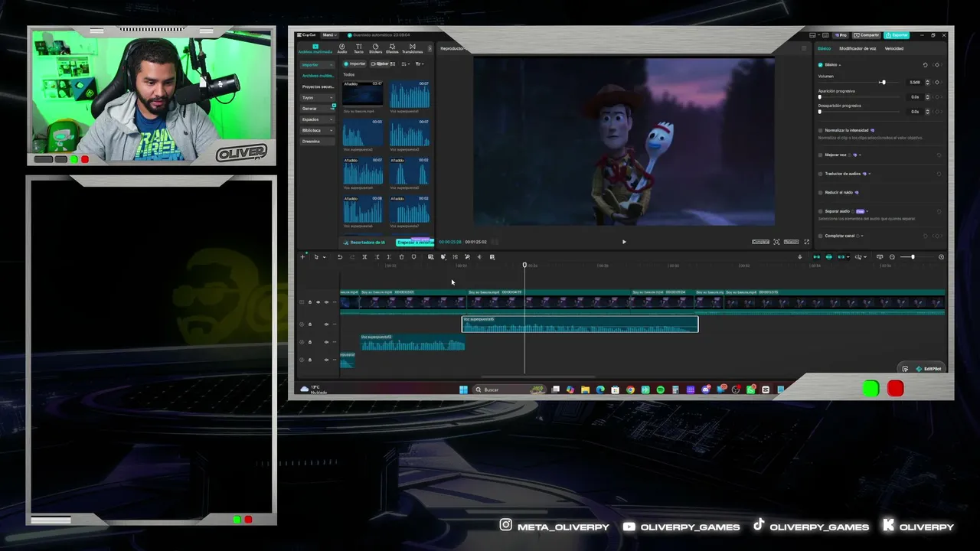Add a keyframe for Volumen
The width and height of the screenshot is (980, 551).
937,82
